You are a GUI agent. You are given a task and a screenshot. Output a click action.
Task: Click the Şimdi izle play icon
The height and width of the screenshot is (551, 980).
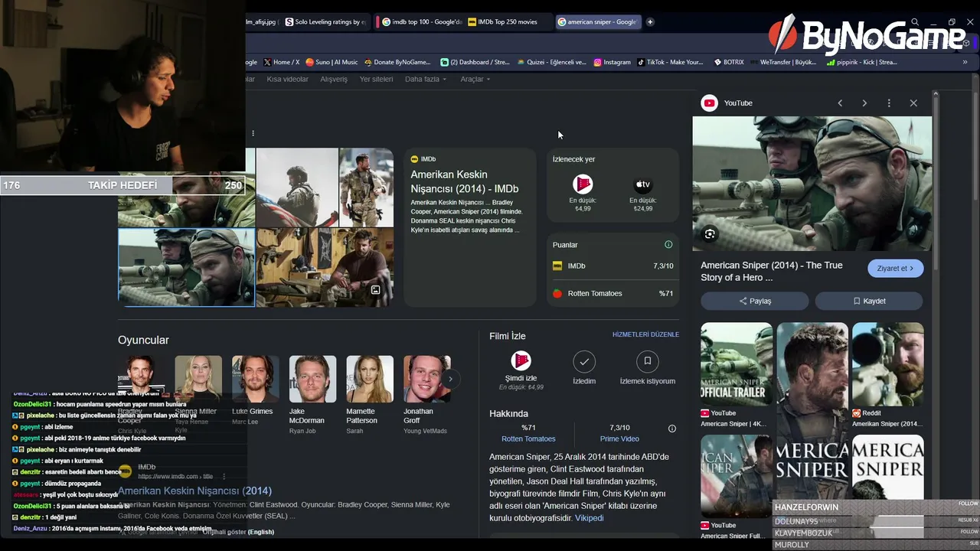521,360
